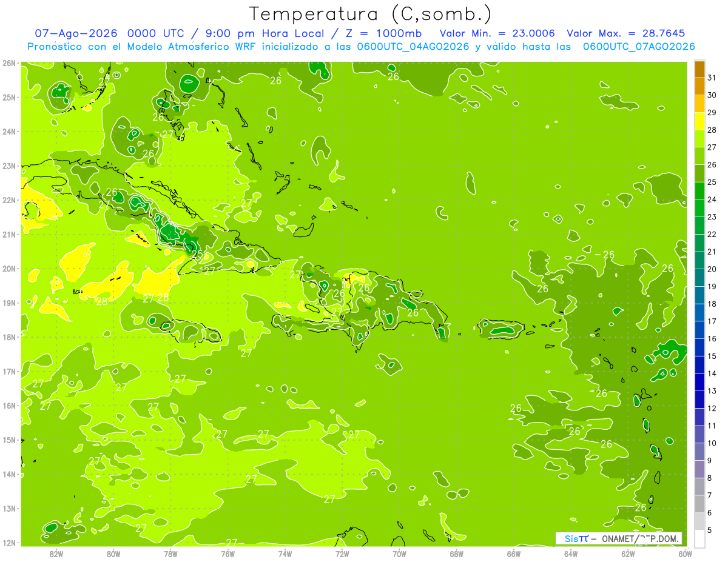Click the 'Valor Max. = 28.7645' text
Screen dimensions: 728x562
tap(626, 33)
